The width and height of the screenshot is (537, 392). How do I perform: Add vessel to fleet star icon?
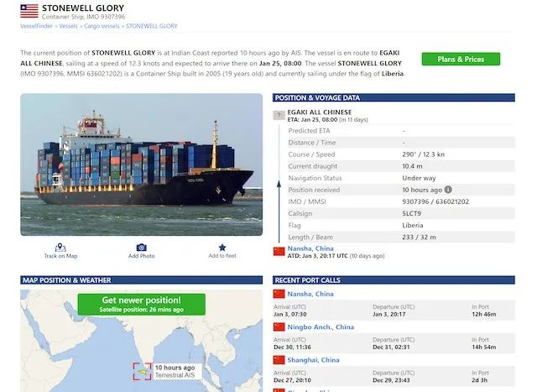tap(222, 248)
